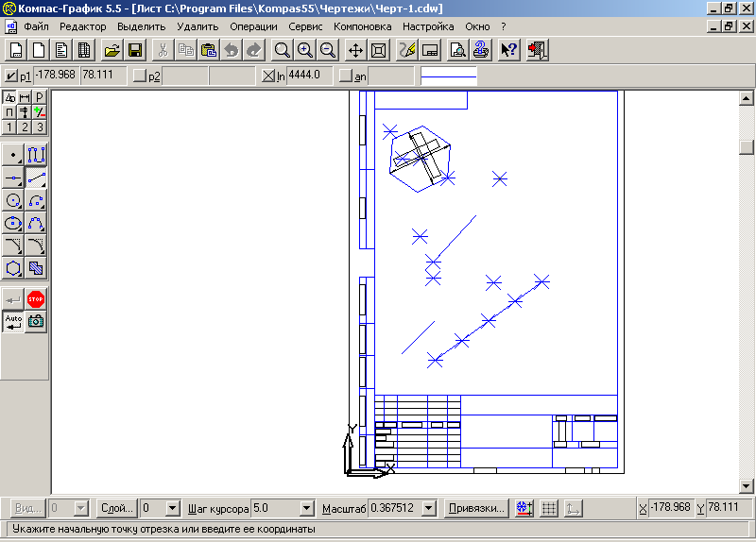Open the Выделить menu
This screenshot has height=542, width=756.
tap(141, 26)
